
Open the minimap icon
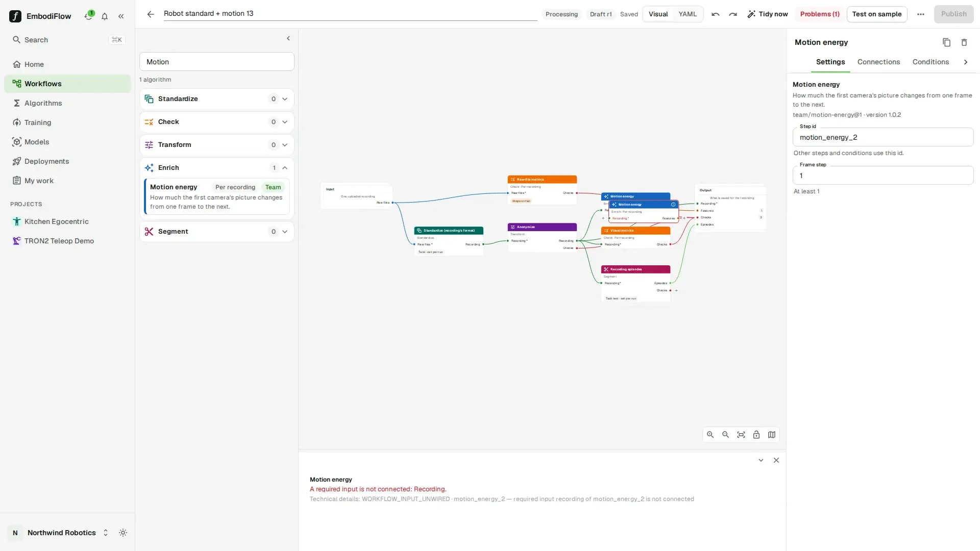pyautogui.click(x=772, y=435)
